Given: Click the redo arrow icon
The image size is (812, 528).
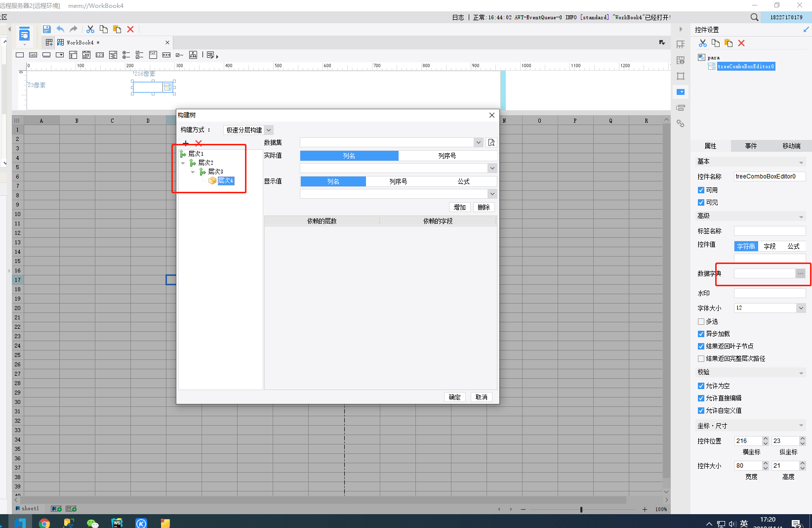Looking at the screenshot, I should click(74, 29).
